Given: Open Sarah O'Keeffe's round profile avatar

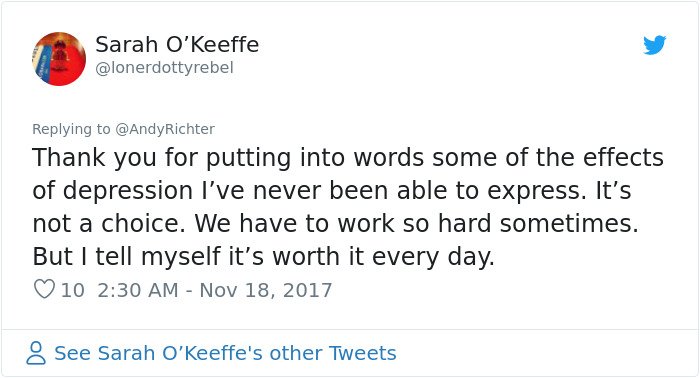Looking at the screenshot, I should [59, 58].
